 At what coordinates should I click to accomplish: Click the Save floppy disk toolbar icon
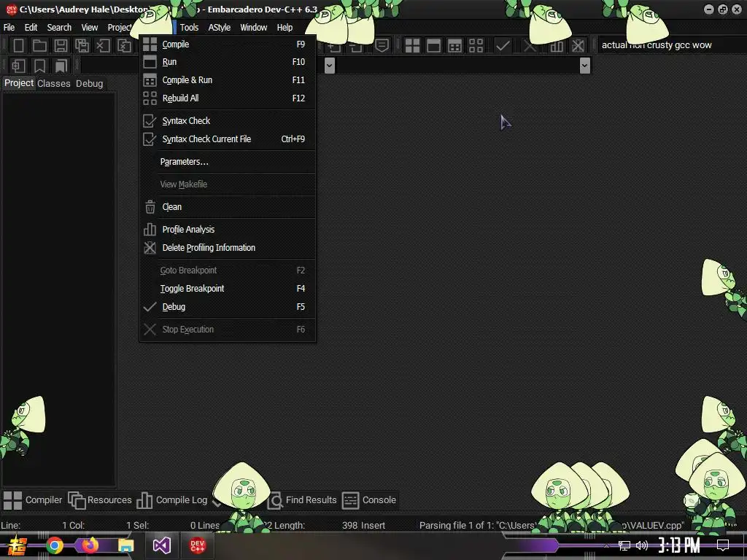[61, 46]
